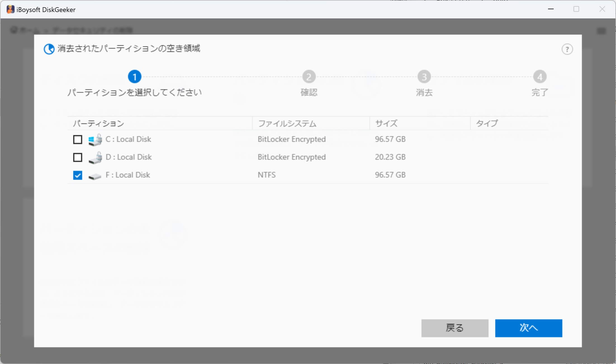Uncheck the F: Local Disk checkbox

tap(78, 175)
